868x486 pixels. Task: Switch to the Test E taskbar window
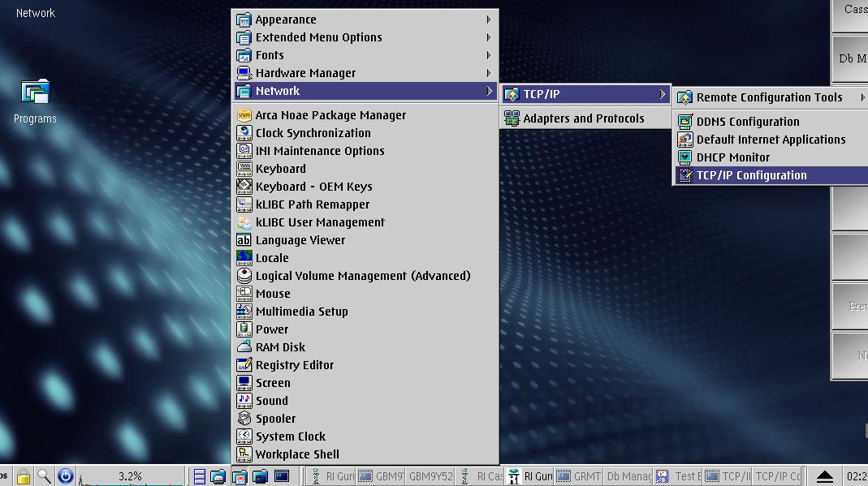click(x=678, y=476)
